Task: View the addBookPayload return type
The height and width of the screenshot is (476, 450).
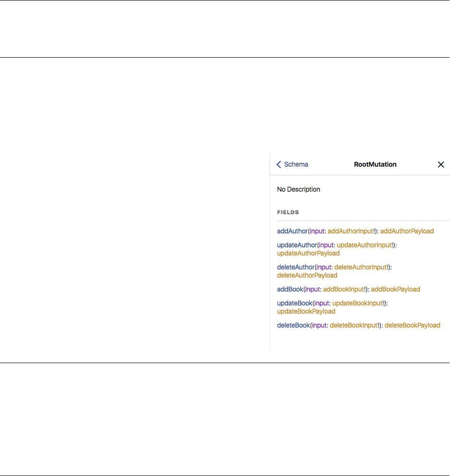Action: [x=395, y=289]
